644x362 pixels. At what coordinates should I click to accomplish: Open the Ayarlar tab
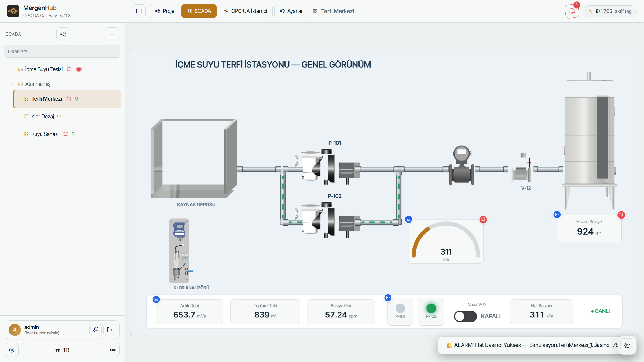tap(291, 11)
